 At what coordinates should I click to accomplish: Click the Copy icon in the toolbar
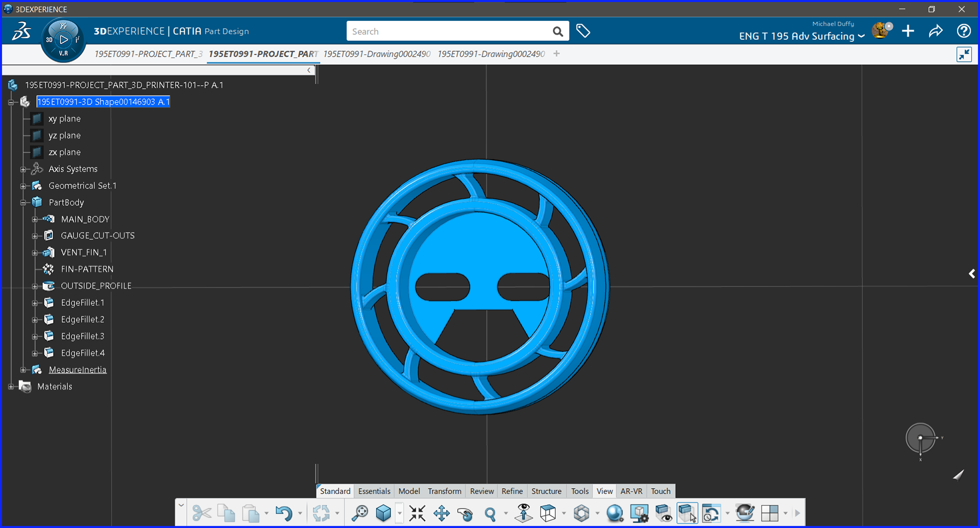pos(226,513)
